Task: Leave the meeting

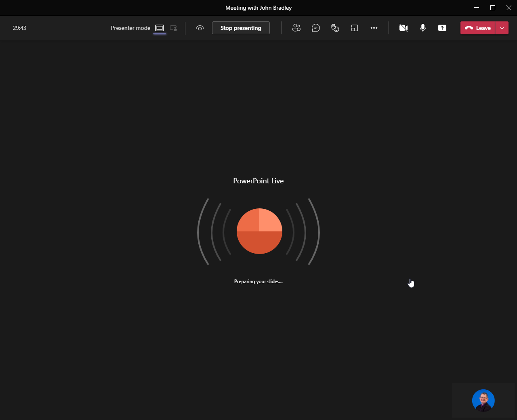Action: [x=478, y=28]
